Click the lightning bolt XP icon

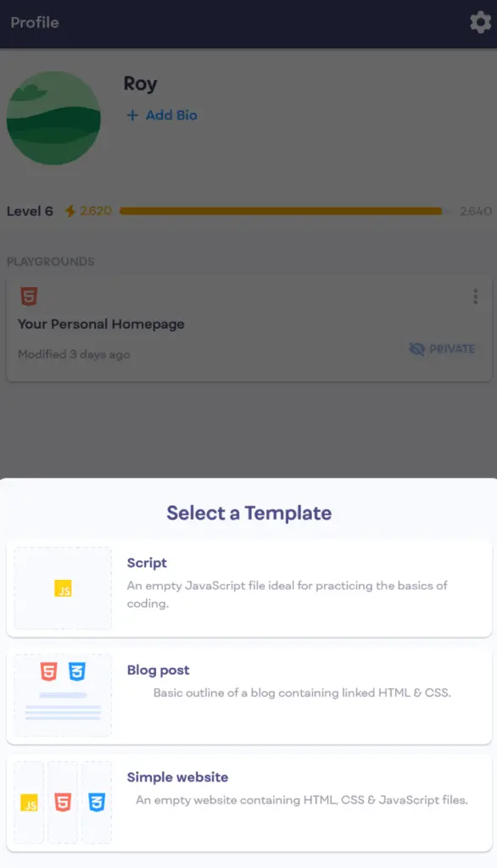[70, 211]
